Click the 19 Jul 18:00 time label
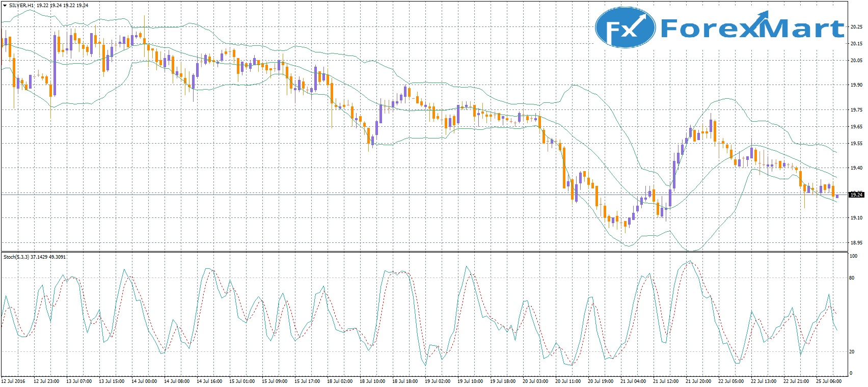This screenshot has width=868, height=387. 503,381
